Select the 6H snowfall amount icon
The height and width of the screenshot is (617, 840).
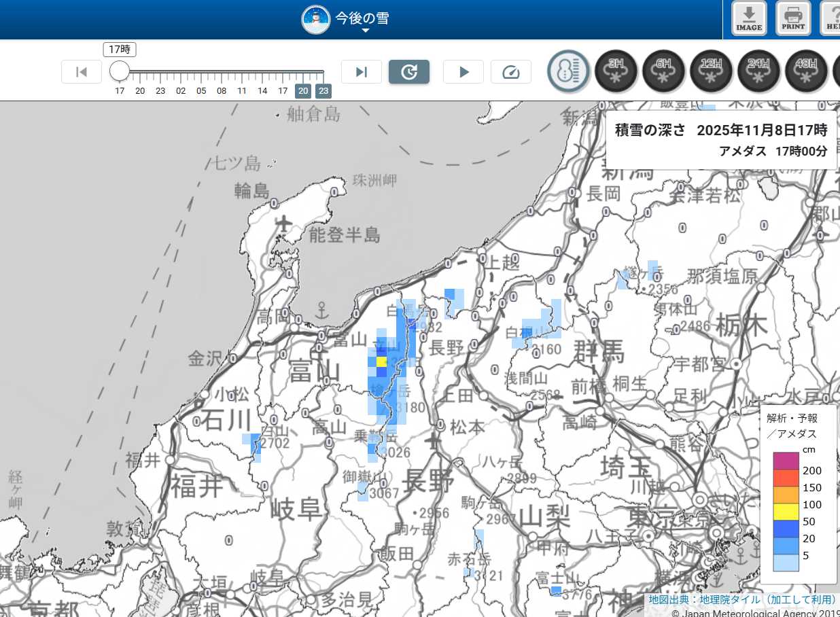tap(663, 71)
